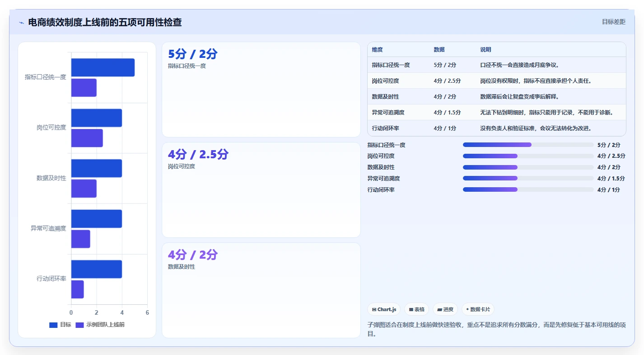Viewport: 644px width, 355px height.
Task: Open the 5分 / 2分 data card
Action: point(261,90)
